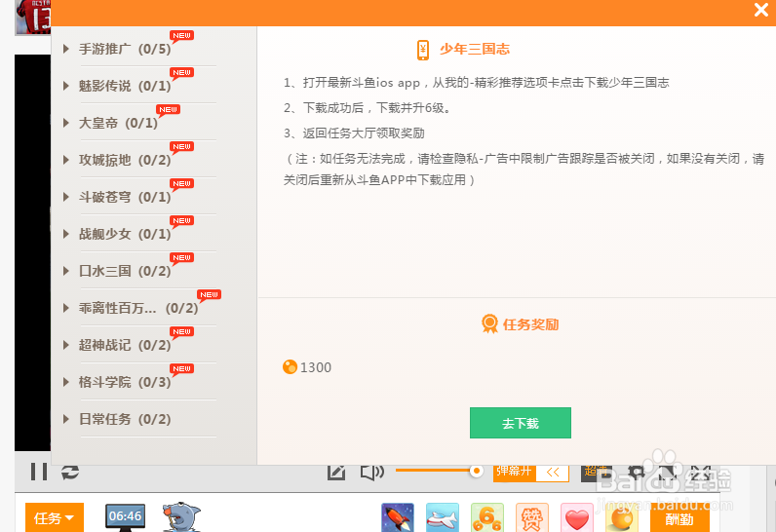Pause the live stream video
This screenshot has width=776, height=532.
pyautogui.click(x=39, y=472)
